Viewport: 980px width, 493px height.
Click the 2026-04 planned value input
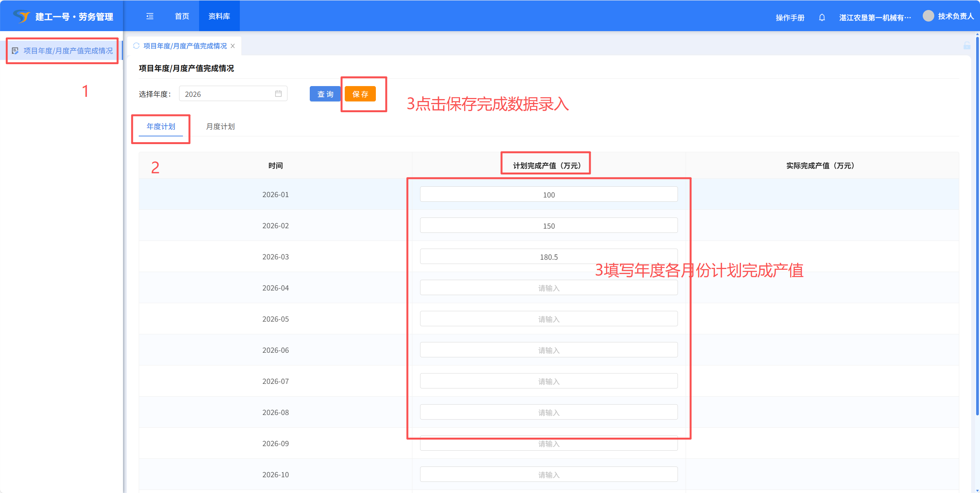[548, 288]
